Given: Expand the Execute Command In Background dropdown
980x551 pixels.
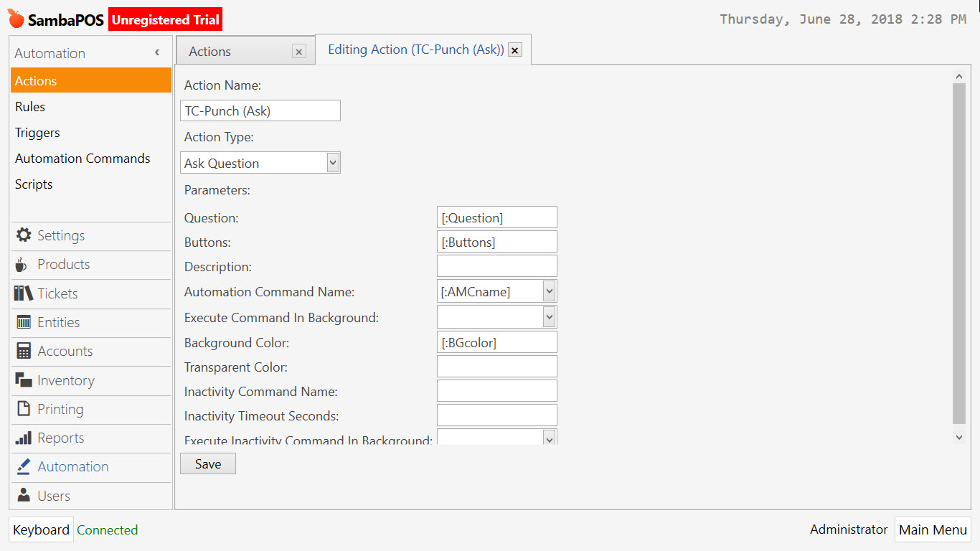Looking at the screenshot, I should (548, 316).
